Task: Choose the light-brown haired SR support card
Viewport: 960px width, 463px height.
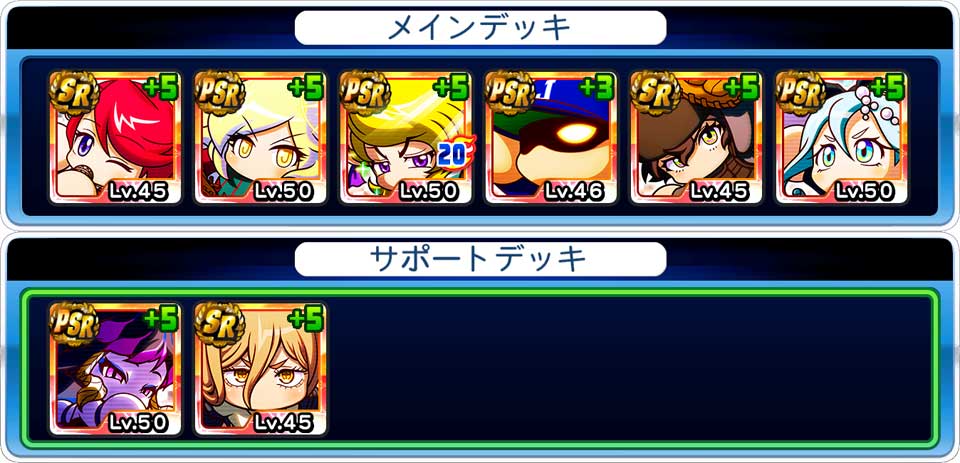Action: (x=260, y=369)
